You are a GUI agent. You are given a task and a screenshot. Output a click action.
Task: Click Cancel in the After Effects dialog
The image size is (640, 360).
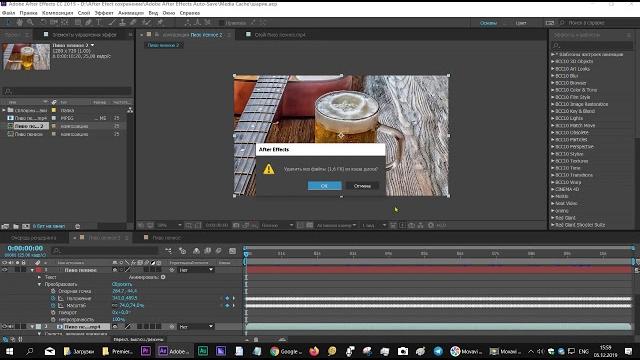362,186
